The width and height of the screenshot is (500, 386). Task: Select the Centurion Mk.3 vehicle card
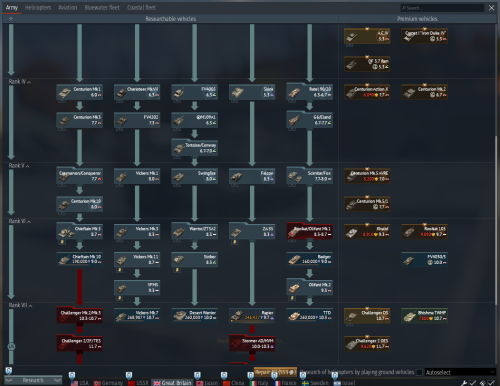click(79, 120)
